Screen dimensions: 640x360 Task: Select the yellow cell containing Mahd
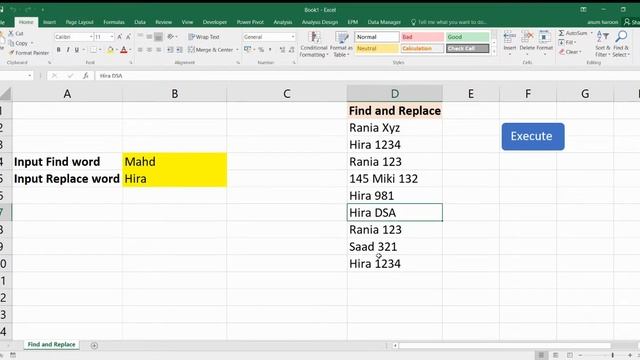pos(175,162)
